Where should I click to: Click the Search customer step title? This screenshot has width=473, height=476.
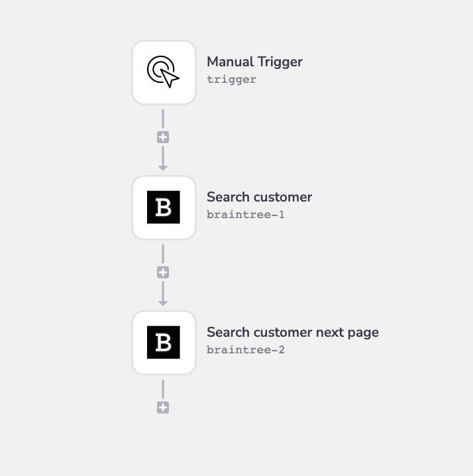coord(259,197)
